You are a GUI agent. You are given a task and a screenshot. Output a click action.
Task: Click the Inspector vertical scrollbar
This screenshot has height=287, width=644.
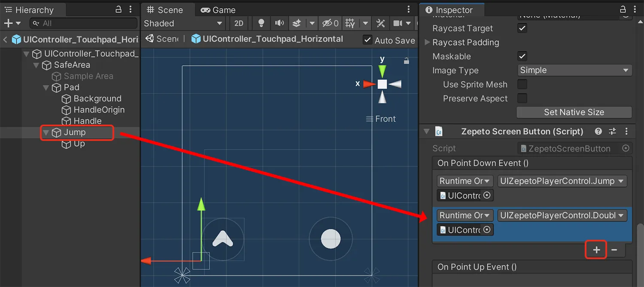[640, 253]
